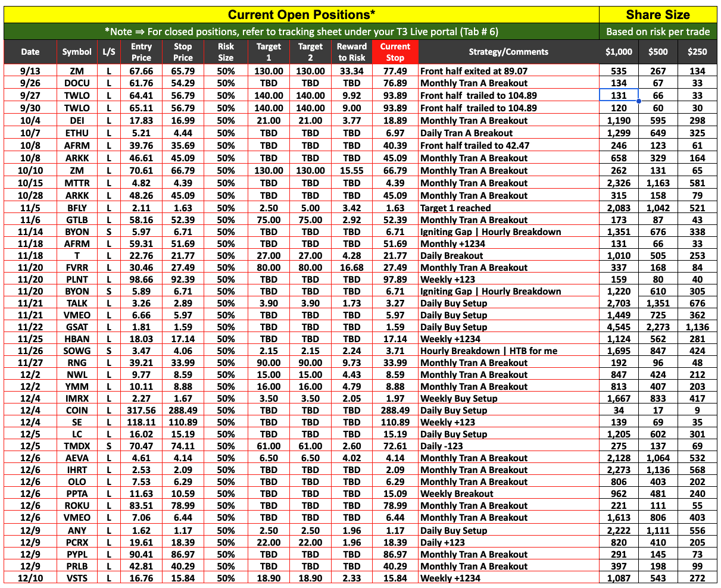Select the "Entry Price" column header
Screen dimensions: 721x588
pyautogui.click(x=141, y=52)
